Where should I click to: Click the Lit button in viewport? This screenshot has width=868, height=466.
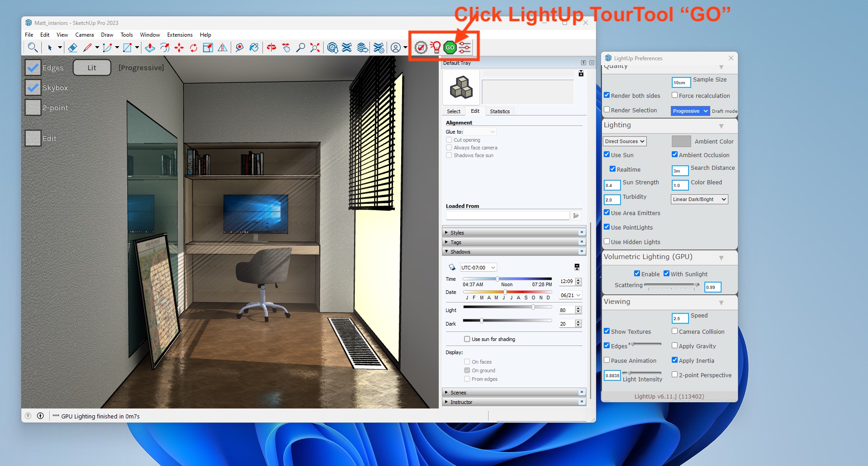92,67
